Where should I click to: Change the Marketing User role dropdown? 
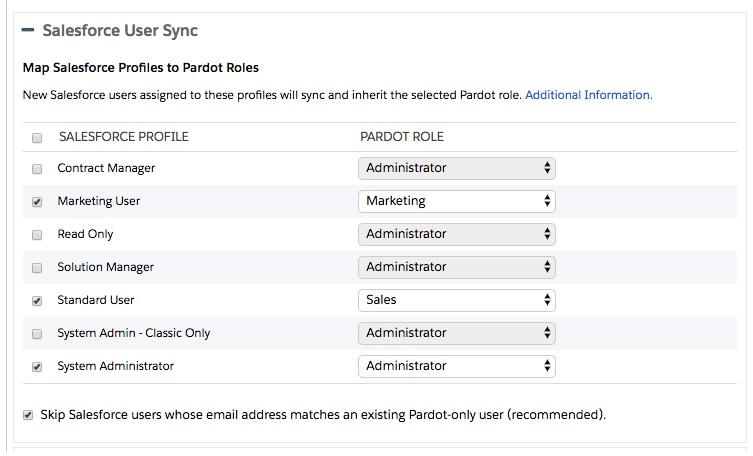point(456,201)
